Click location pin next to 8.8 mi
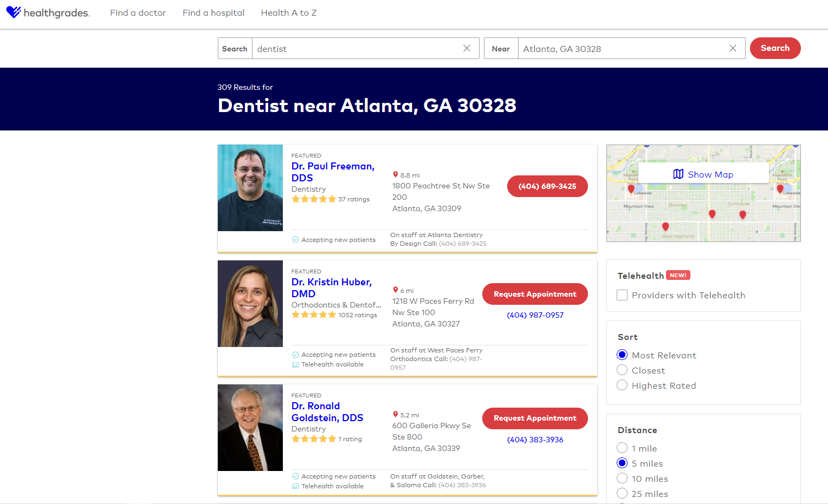 tap(396, 174)
